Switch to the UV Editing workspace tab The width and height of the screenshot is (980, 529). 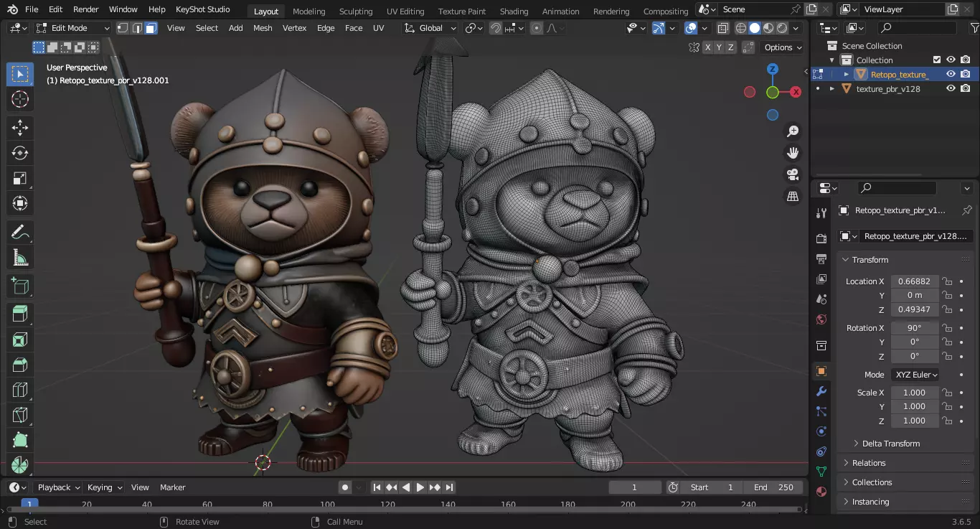pos(405,11)
